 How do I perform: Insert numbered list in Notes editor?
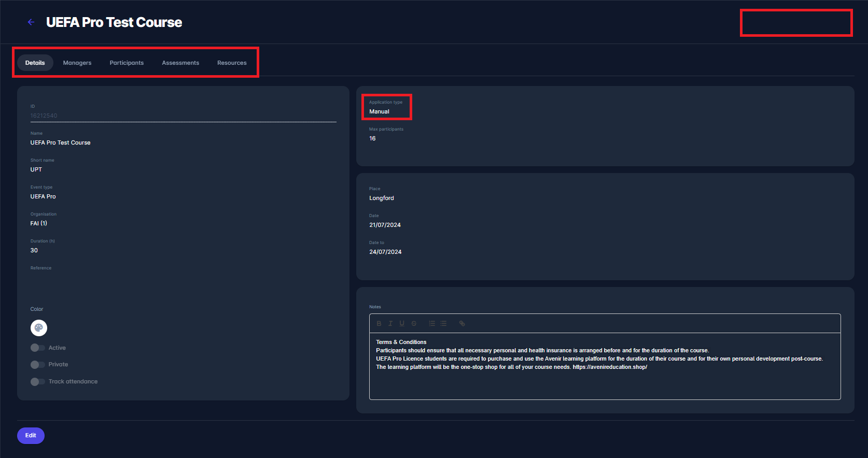pyautogui.click(x=432, y=323)
